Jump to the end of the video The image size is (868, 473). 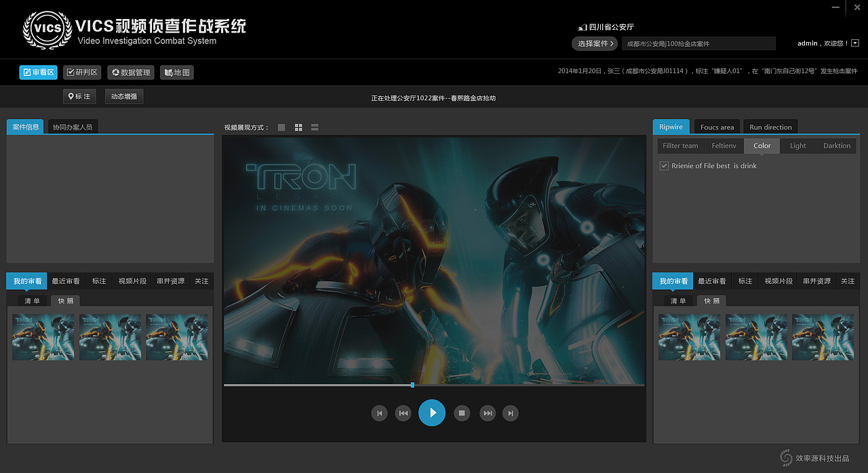point(511,413)
